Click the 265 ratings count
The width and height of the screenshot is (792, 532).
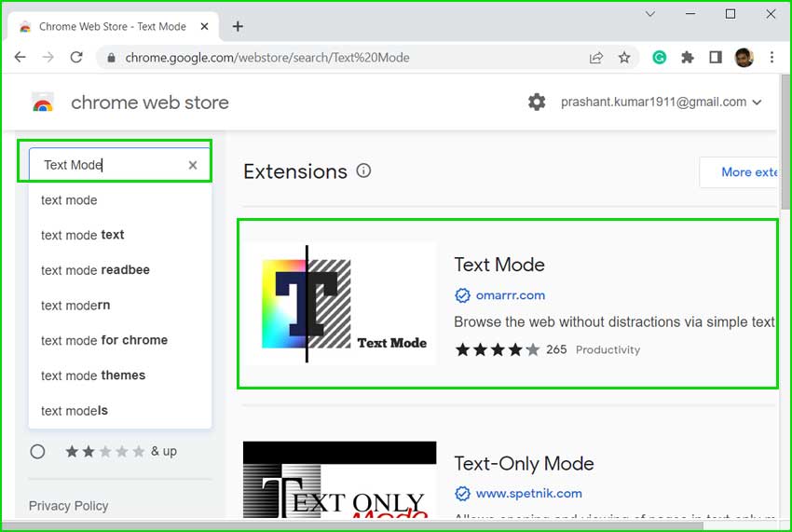point(556,349)
